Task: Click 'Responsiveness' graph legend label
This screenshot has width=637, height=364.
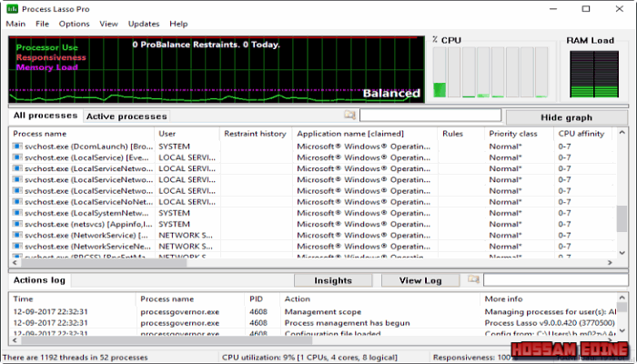Action: click(x=51, y=57)
